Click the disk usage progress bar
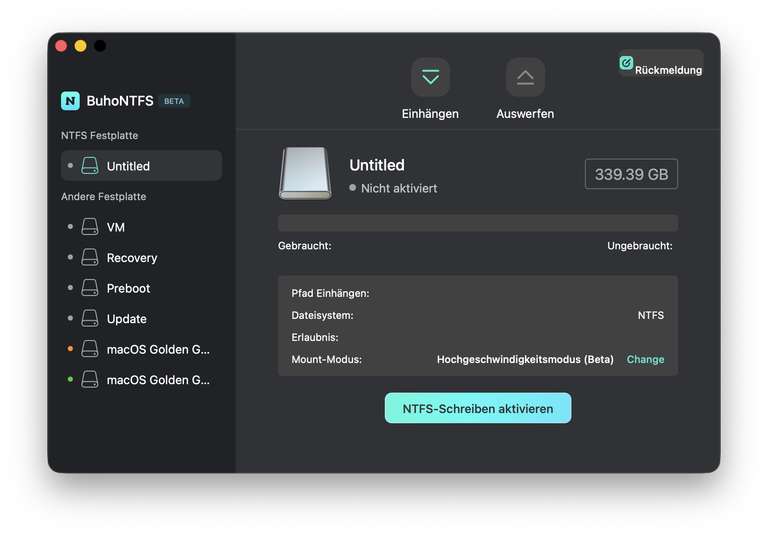 coord(478,223)
